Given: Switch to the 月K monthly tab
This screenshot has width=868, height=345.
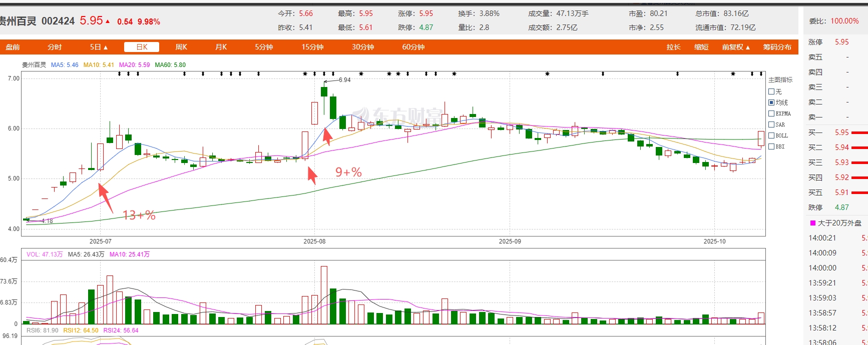Looking at the screenshot, I should point(221,47).
